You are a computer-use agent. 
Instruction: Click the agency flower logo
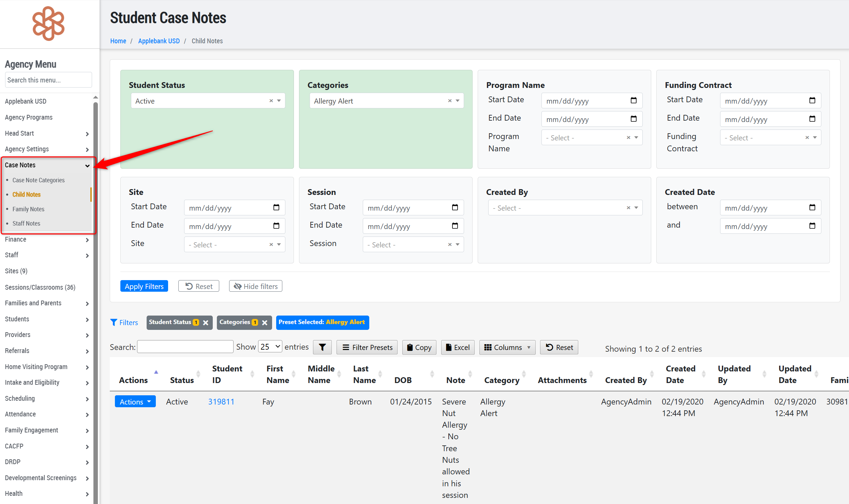(48, 24)
